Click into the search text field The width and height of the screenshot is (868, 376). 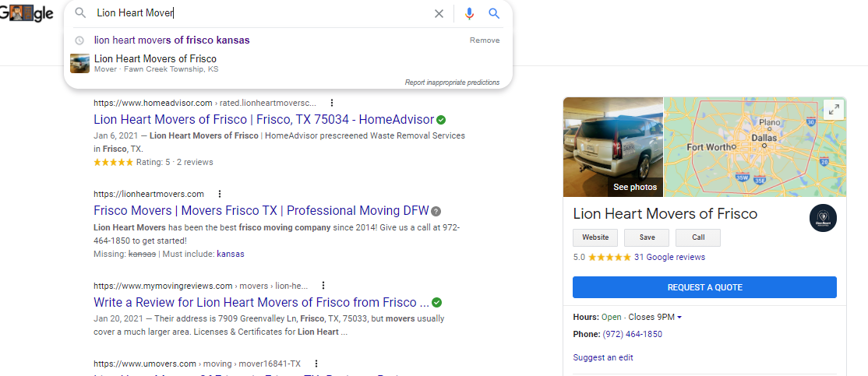pos(260,13)
